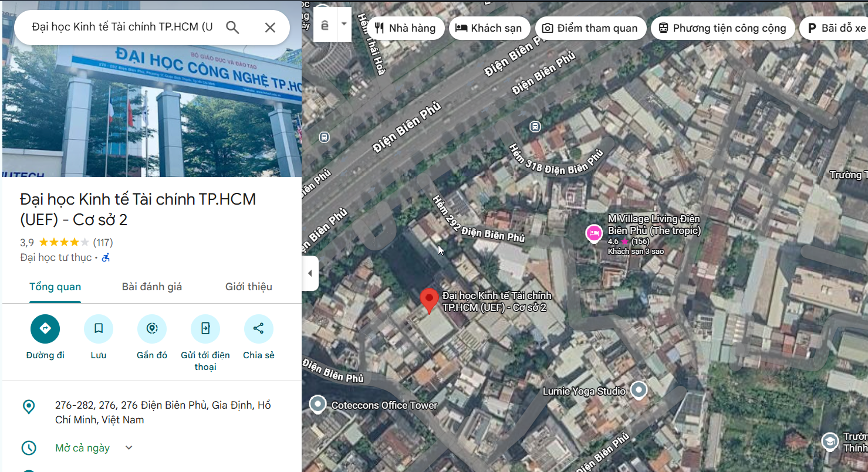Click the 'Mở cả ngày' hours text

pyautogui.click(x=83, y=448)
